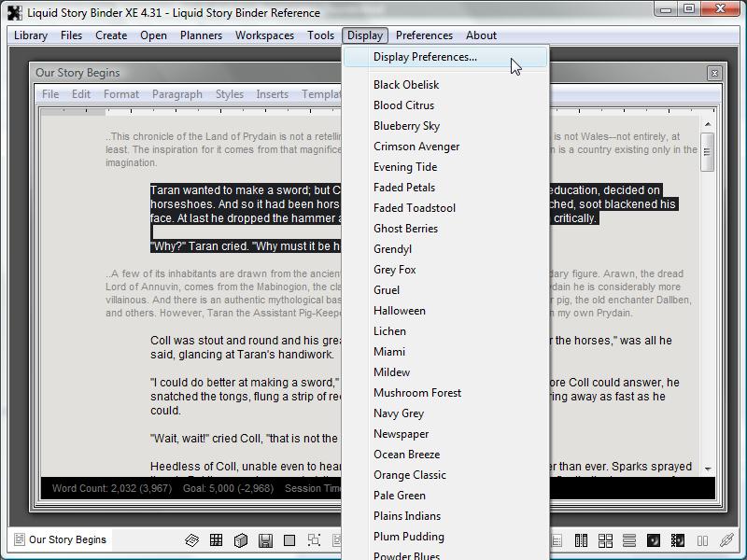Close the Our Story Begins document window
Image resolution: width=747 pixels, height=560 pixels.
(x=714, y=73)
